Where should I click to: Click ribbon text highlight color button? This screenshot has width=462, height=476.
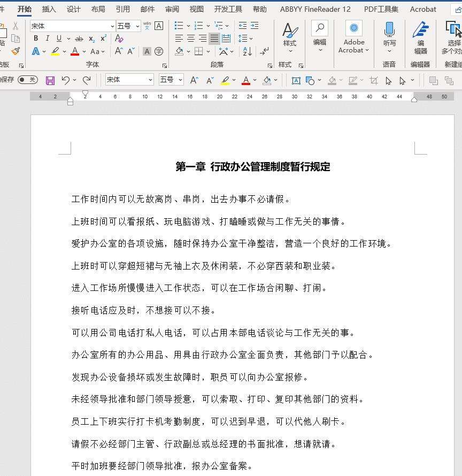tap(55, 51)
